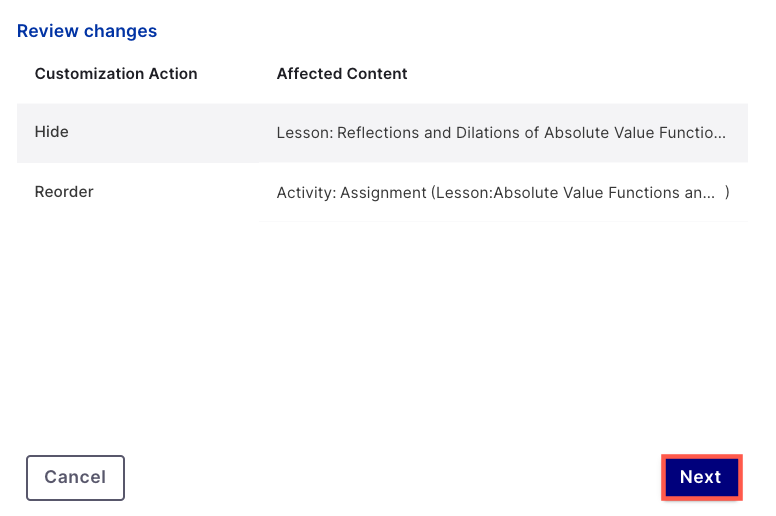Click the word Customization in the header

tap(85, 74)
